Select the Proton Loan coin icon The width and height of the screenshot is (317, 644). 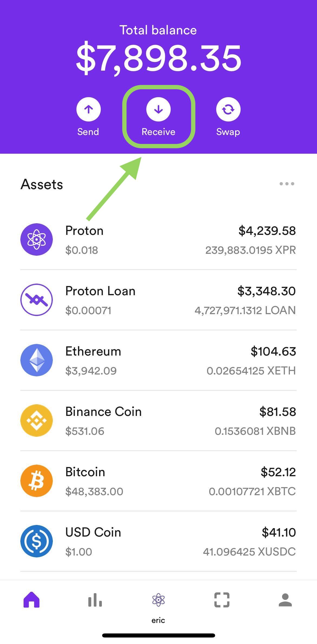(x=37, y=300)
